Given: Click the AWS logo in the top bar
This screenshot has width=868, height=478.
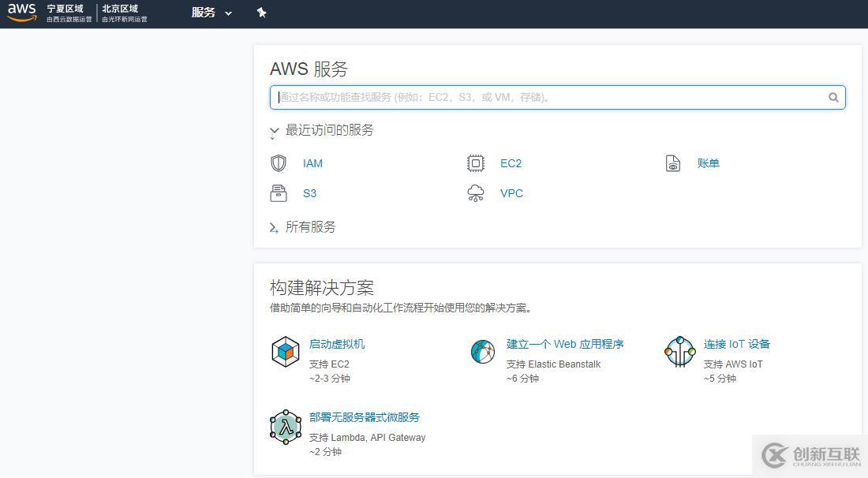Looking at the screenshot, I should click(x=21, y=12).
